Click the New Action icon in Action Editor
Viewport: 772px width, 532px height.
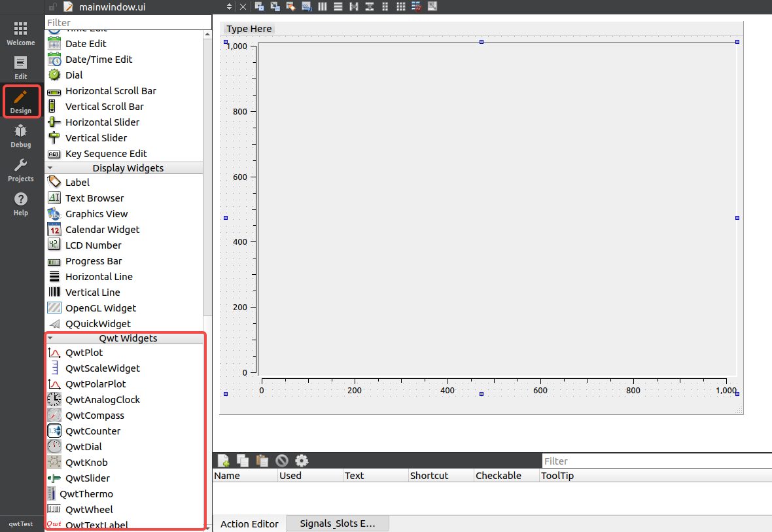click(223, 460)
